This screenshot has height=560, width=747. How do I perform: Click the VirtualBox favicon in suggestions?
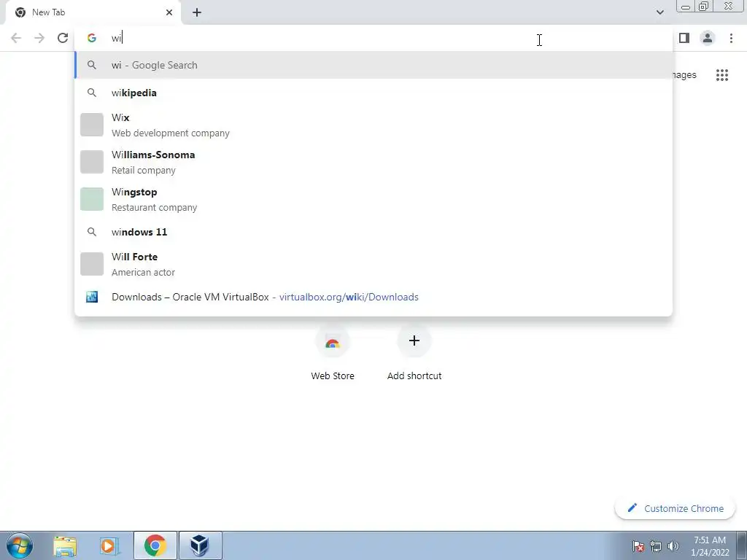tap(91, 297)
